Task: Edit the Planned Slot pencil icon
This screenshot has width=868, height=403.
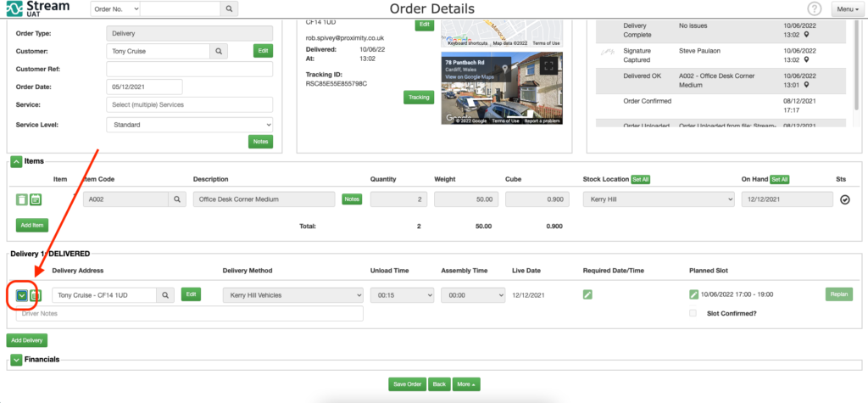Action: [x=694, y=294]
